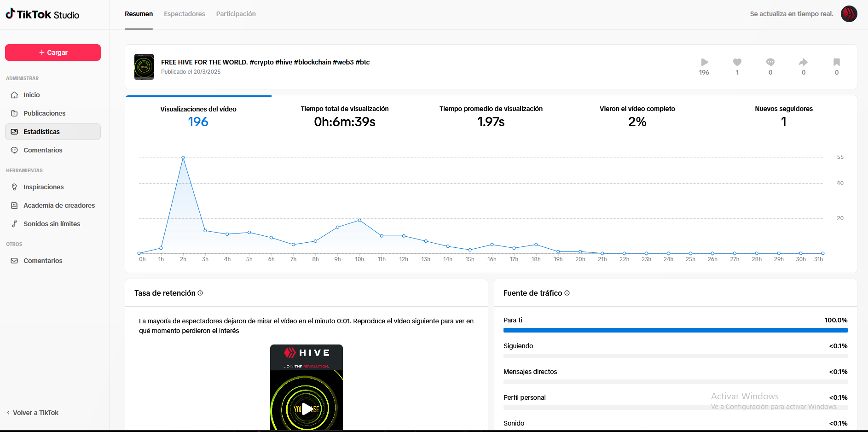Switch to the Resumen tab

(139, 14)
